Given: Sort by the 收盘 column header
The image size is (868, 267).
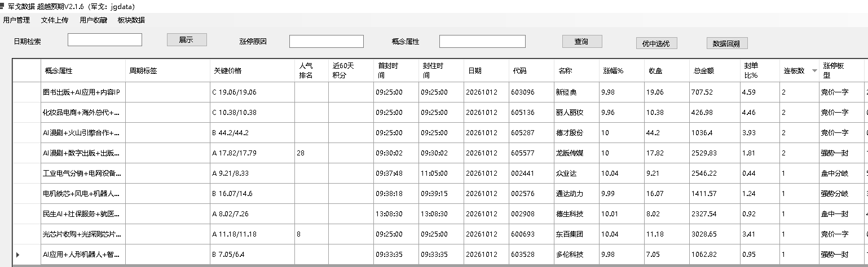Looking at the screenshot, I should click(x=667, y=71).
